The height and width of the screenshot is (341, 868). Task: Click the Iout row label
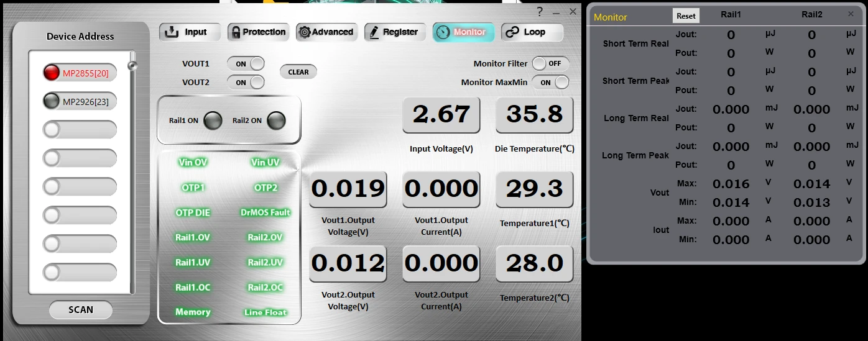pyautogui.click(x=661, y=230)
